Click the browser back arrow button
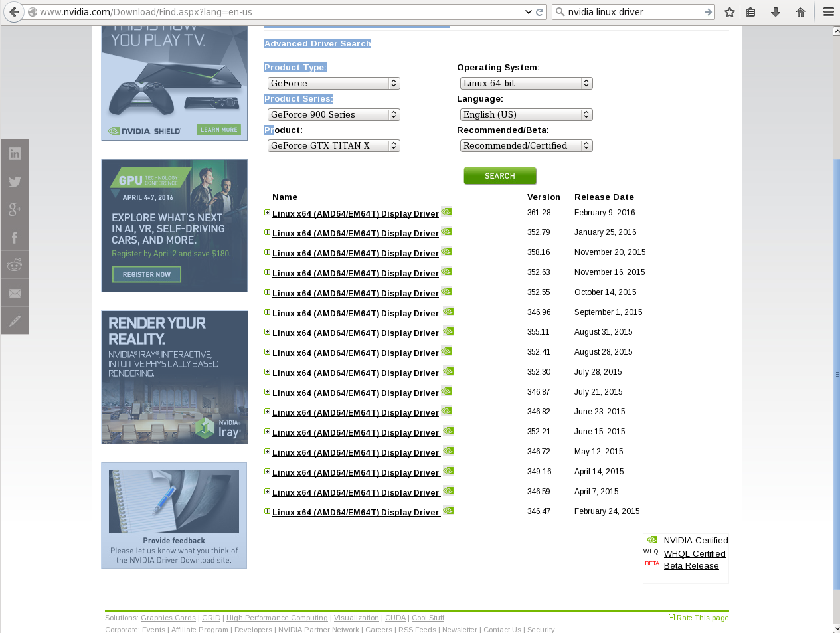 [x=14, y=12]
